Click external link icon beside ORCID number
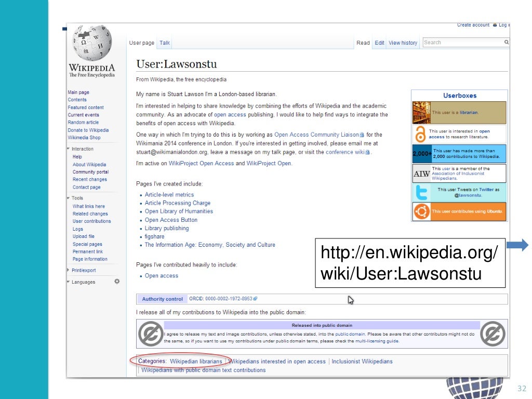Viewport: 532px width, 399px height. (256, 299)
